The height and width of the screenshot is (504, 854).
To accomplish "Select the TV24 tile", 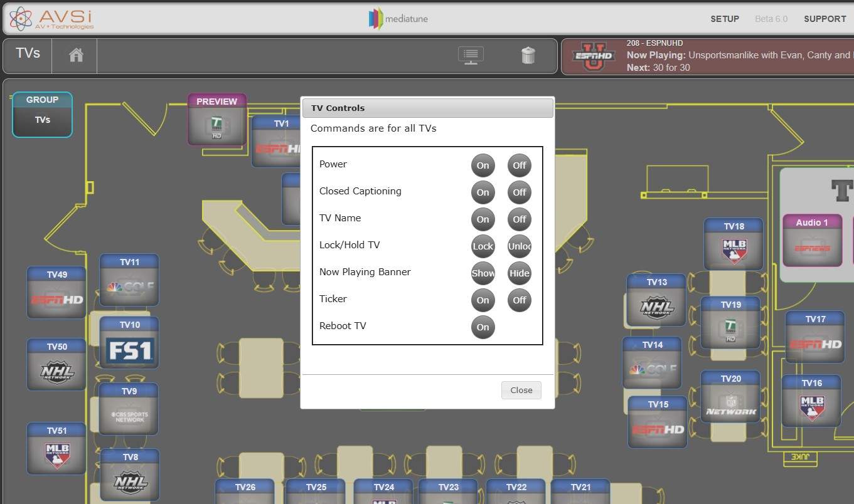I will 383,492.
